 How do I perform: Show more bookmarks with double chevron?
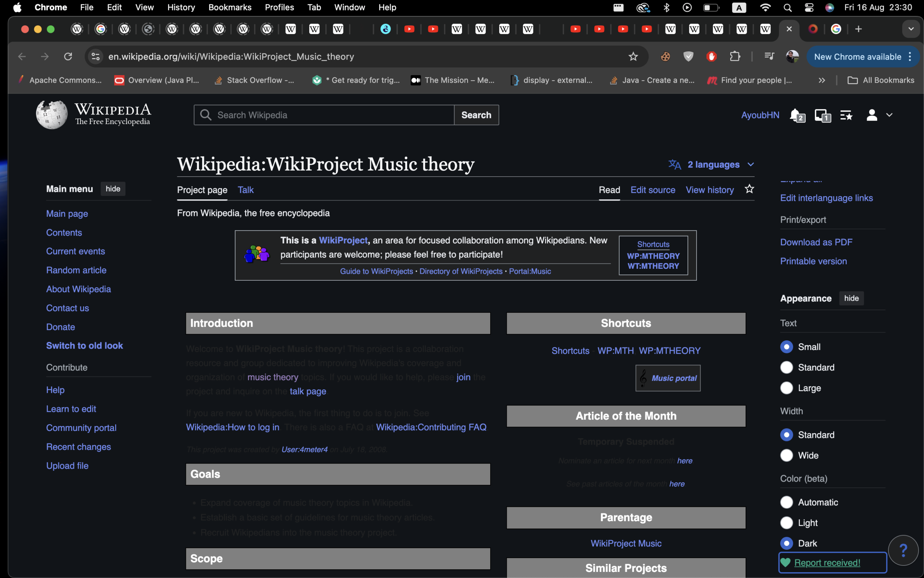point(821,80)
